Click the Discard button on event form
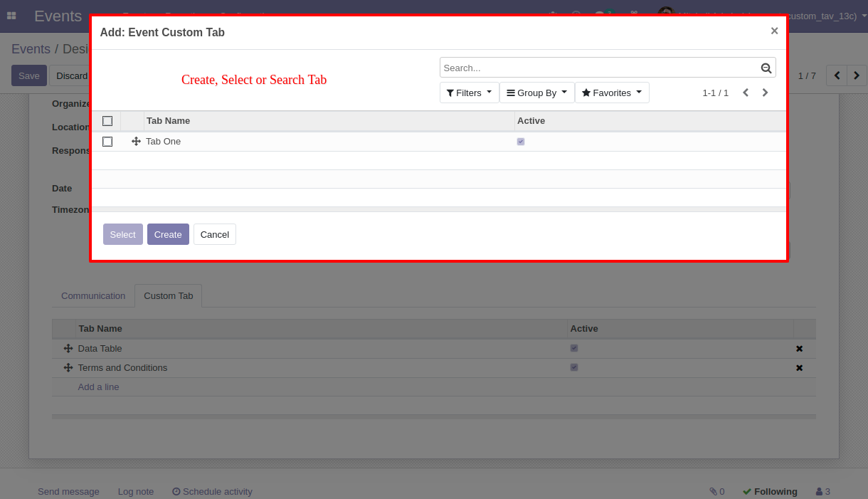868x499 pixels. 70,75
